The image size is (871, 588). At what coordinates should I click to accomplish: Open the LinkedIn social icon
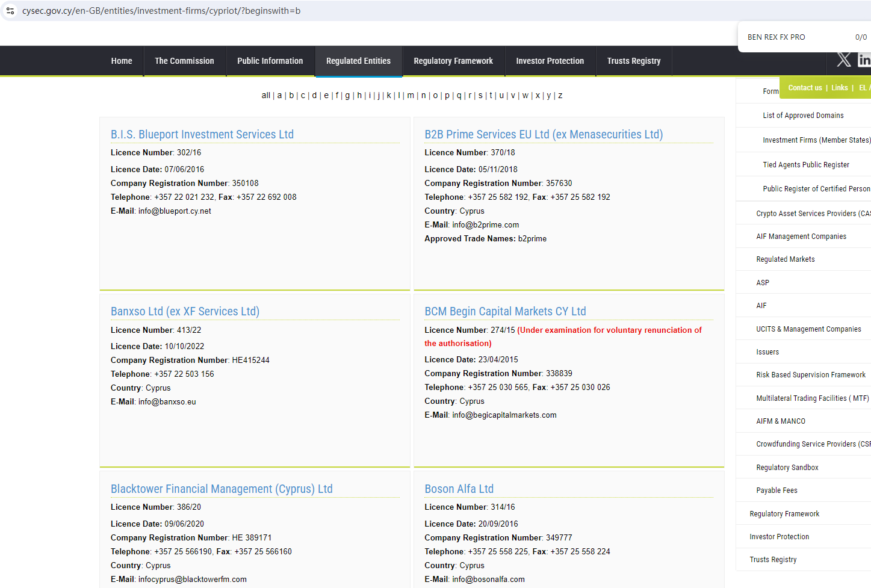[x=864, y=60]
